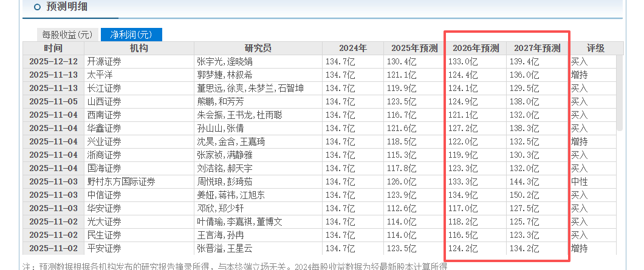Select 华安证券 in the institution column
Screen dimensions: 644x270
click(104, 209)
